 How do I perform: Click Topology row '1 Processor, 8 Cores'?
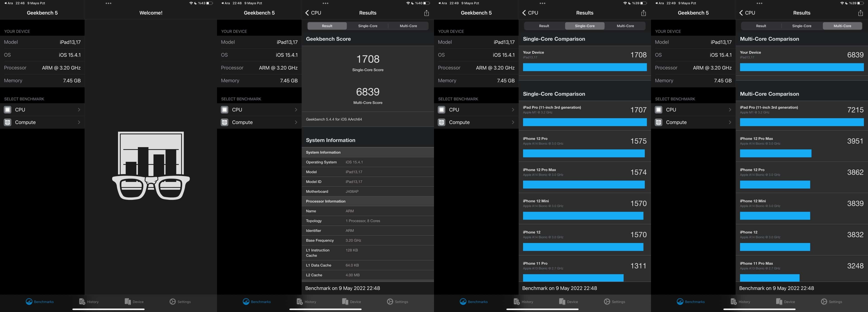[368, 221]
